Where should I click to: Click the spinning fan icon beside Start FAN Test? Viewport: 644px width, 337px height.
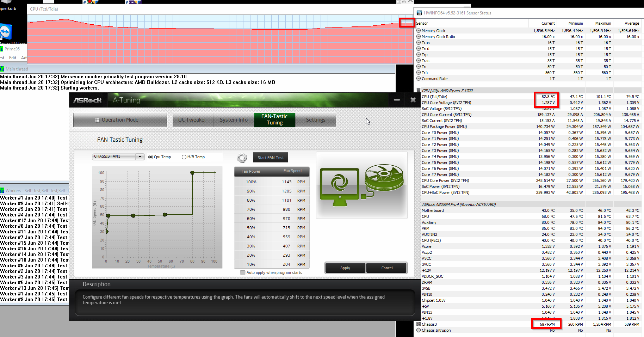pos(242,158)
